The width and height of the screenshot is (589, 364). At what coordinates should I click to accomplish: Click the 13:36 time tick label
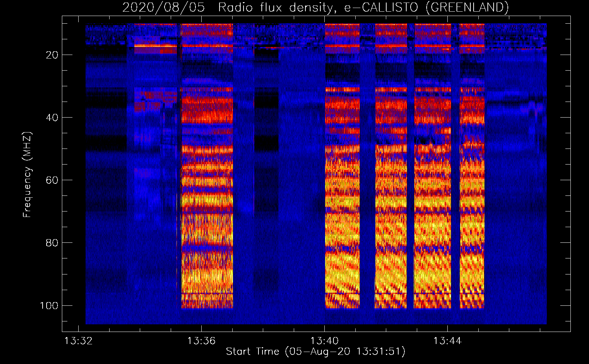pos(201,341)
